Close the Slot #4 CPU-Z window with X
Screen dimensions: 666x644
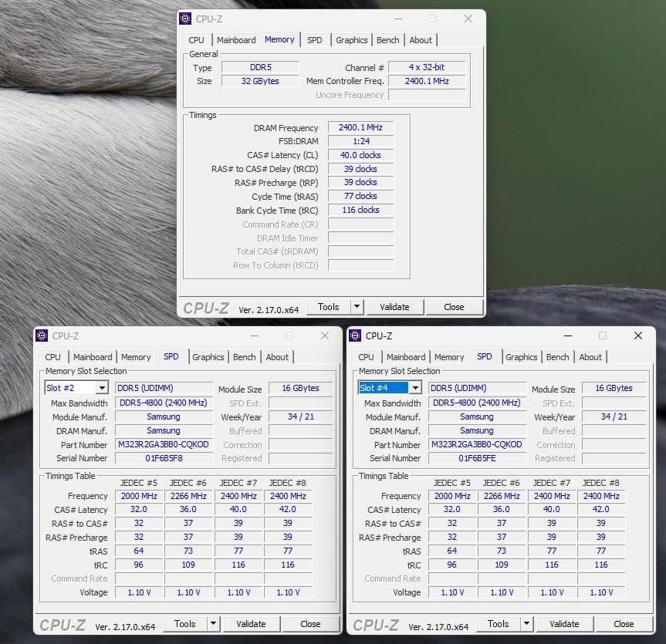[x=638, y=335]
